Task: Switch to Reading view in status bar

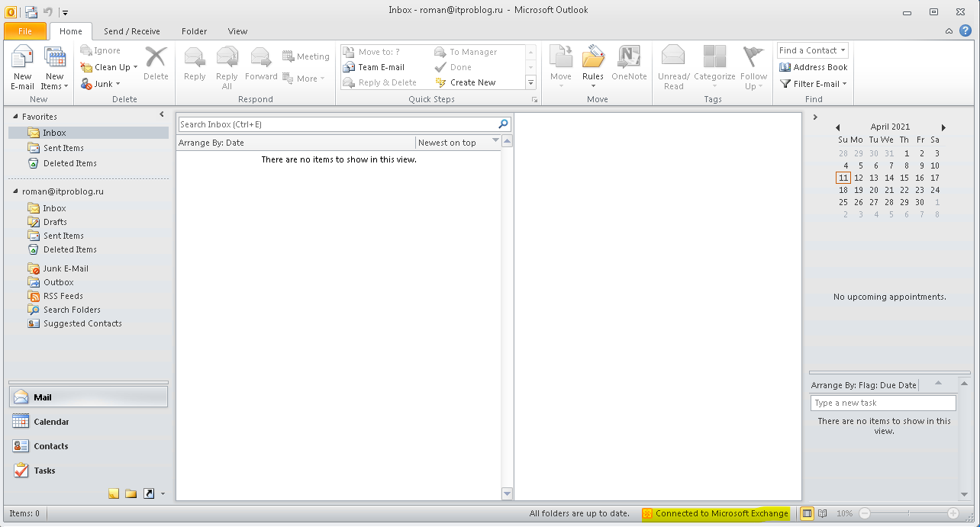Action: click(x=822, y=513)
